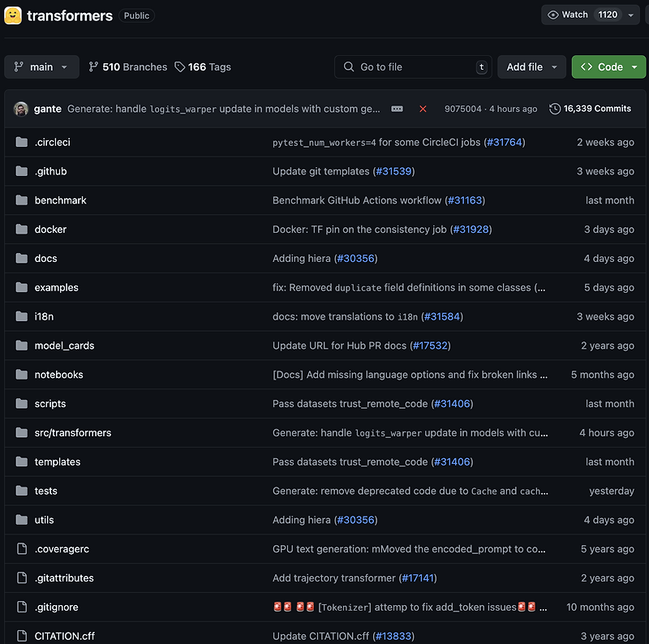Expand the commit message ellipsis button
649x644 pixels.
397,109
